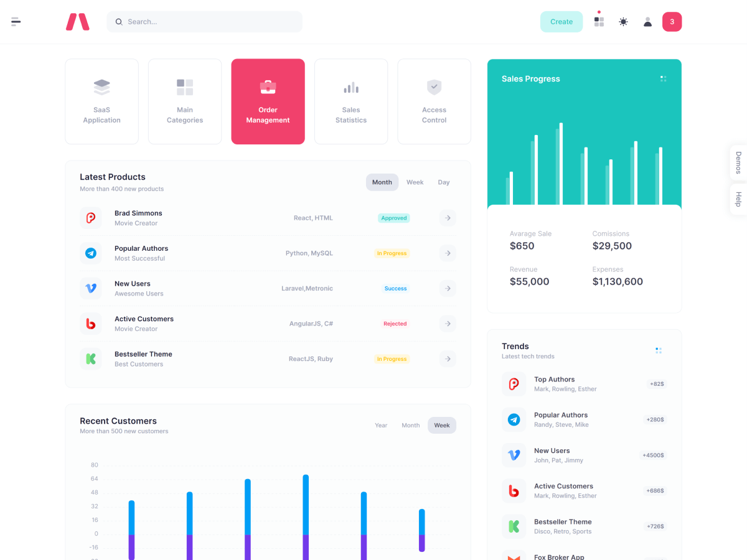Click the Pinterest icon on Brad Simmons row
747x560 pixels.
coord(91,218)
